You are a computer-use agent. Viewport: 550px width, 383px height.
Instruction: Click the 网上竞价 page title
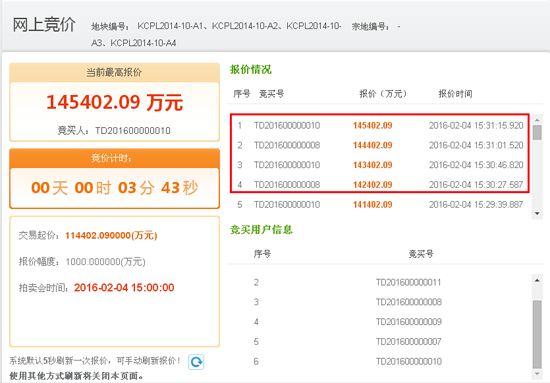coord(44,25)
